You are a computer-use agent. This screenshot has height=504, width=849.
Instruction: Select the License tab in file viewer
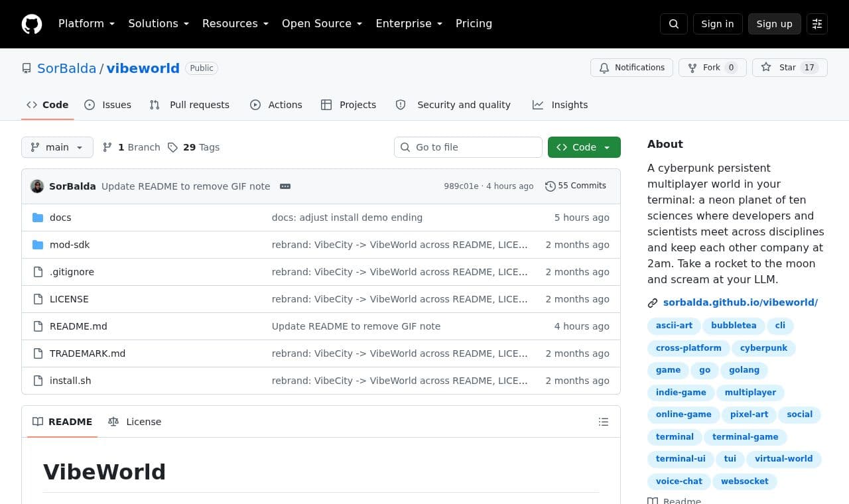(135, 422)
